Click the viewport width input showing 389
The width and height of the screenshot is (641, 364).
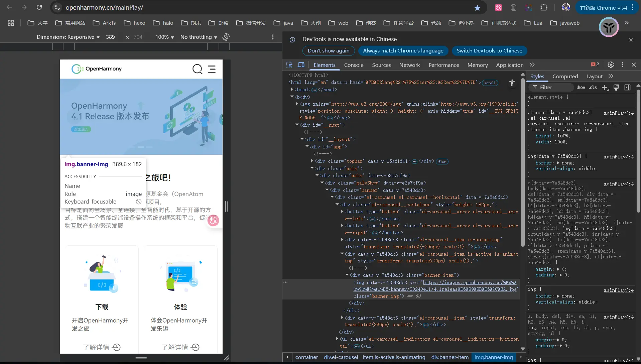pos(111,37)
